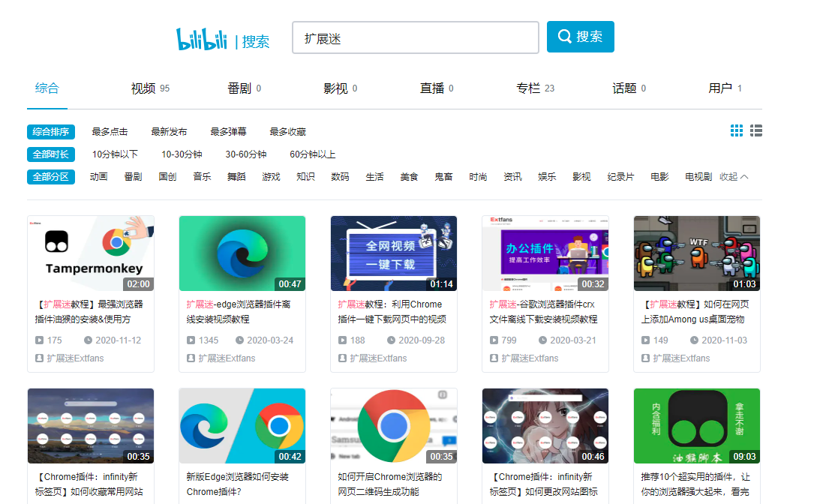Switch to the 番剧 tab
This screenshot has height=504, width=826.
click(244, 88)
